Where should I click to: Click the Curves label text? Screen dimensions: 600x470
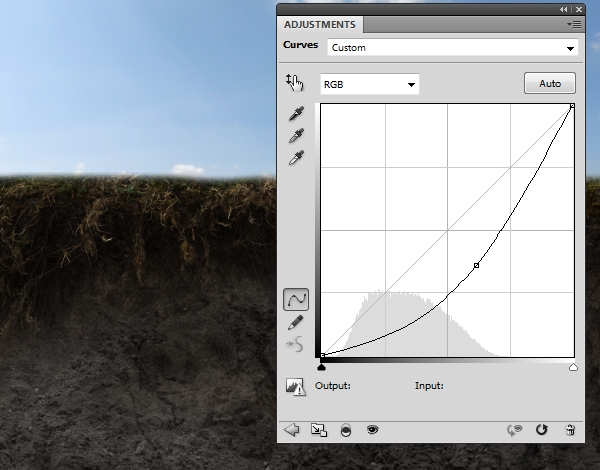click(300, 45)
